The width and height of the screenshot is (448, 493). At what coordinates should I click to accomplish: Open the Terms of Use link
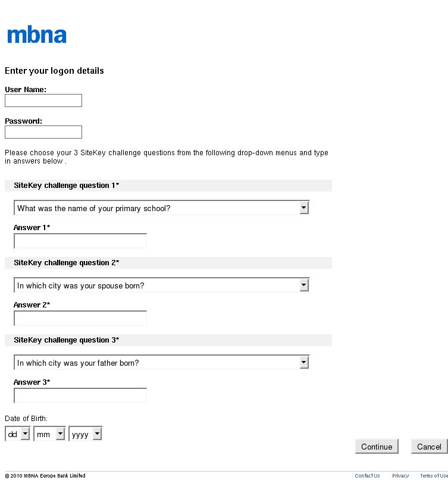(x=434, y=476)
